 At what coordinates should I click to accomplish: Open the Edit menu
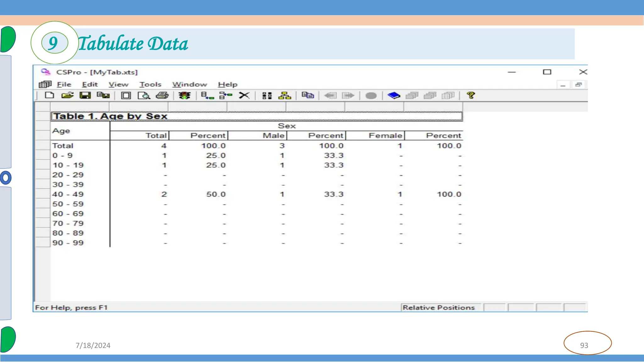(90, 85)
